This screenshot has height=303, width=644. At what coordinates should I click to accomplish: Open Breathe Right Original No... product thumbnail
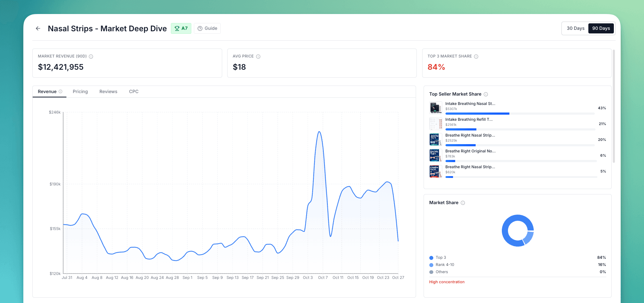click(x=436, y=155)
